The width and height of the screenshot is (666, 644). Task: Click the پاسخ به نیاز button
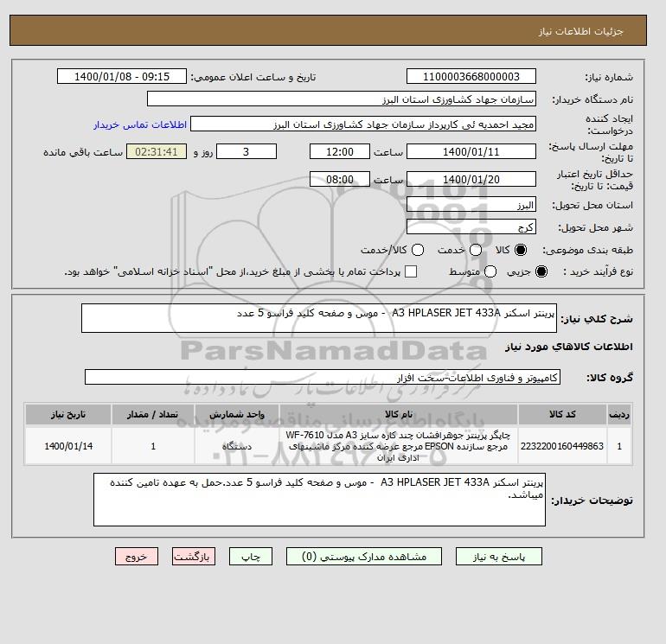coord(499,557)
